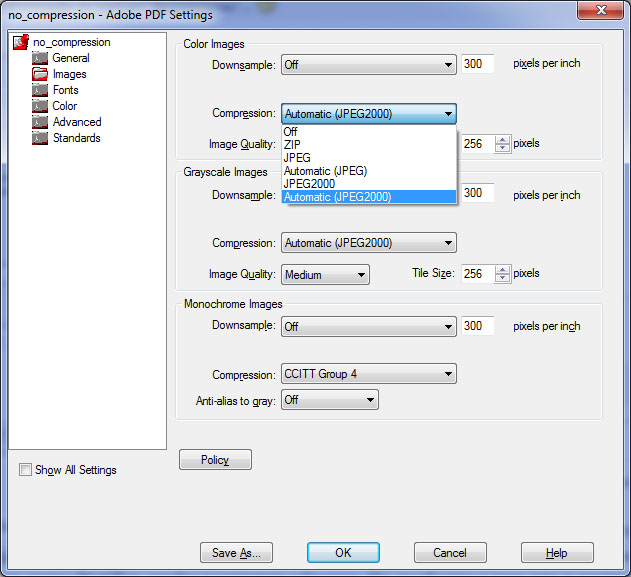Open the Standards settings panel
Screen dimensions: 631x577
(x=76, y=138)
